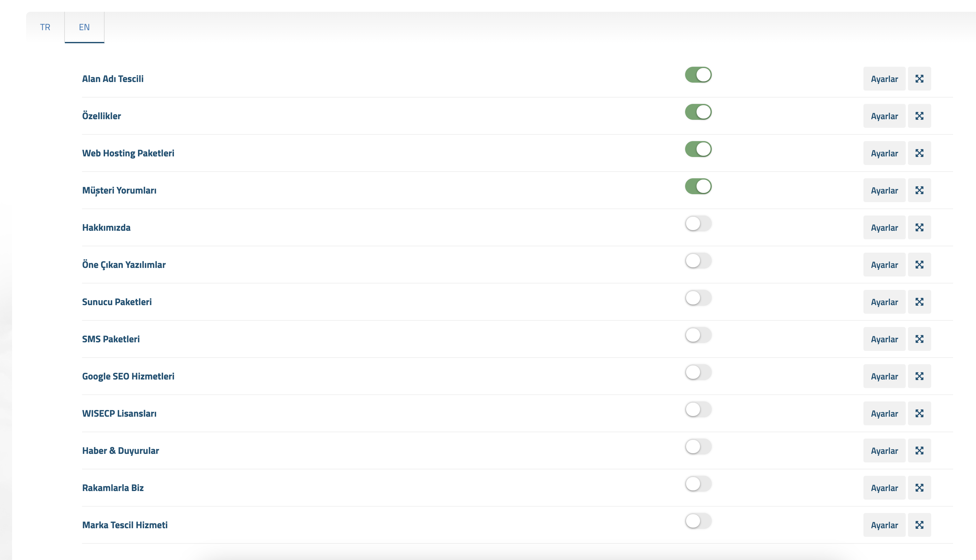This screenshot has width=976, height=560.
Task: Click the move icon in Özellikler row
Action: 919,116
